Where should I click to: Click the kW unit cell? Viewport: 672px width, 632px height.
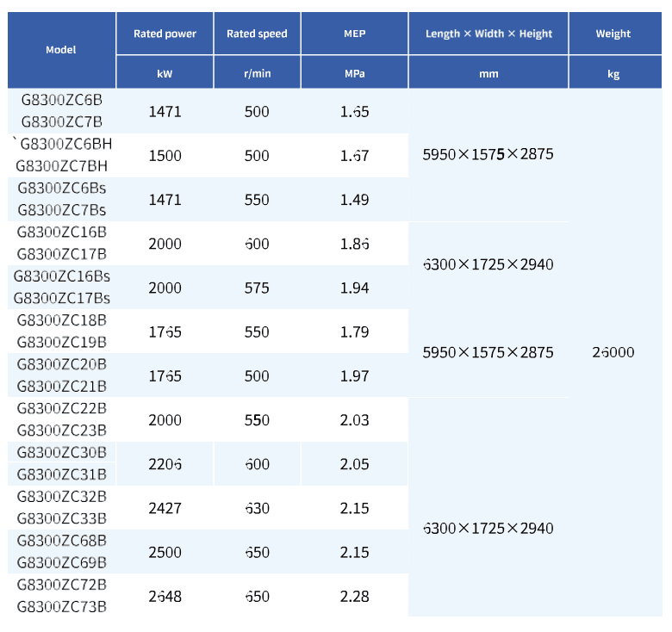tap(165, 73)
